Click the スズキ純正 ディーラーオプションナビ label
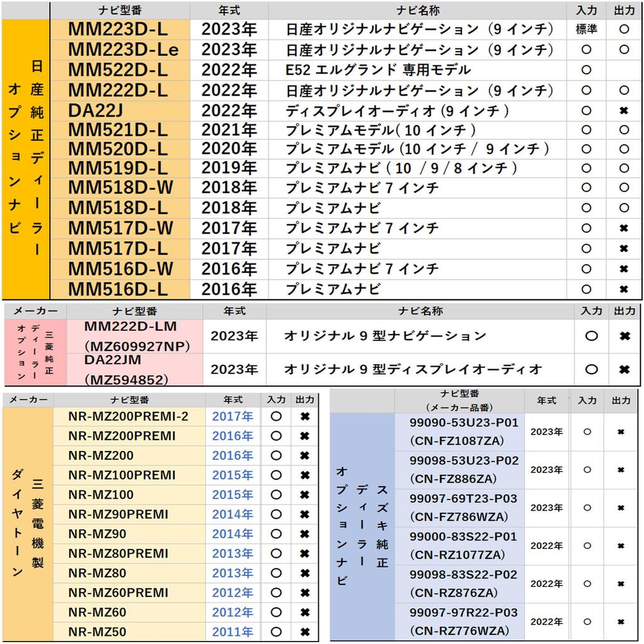Screen dimensions: 644x644 point(362,526)
